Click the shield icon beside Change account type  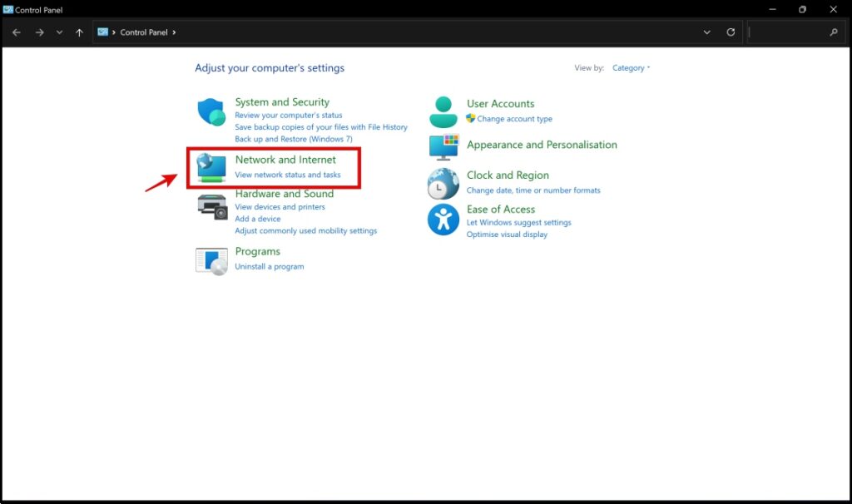point(471,118)
